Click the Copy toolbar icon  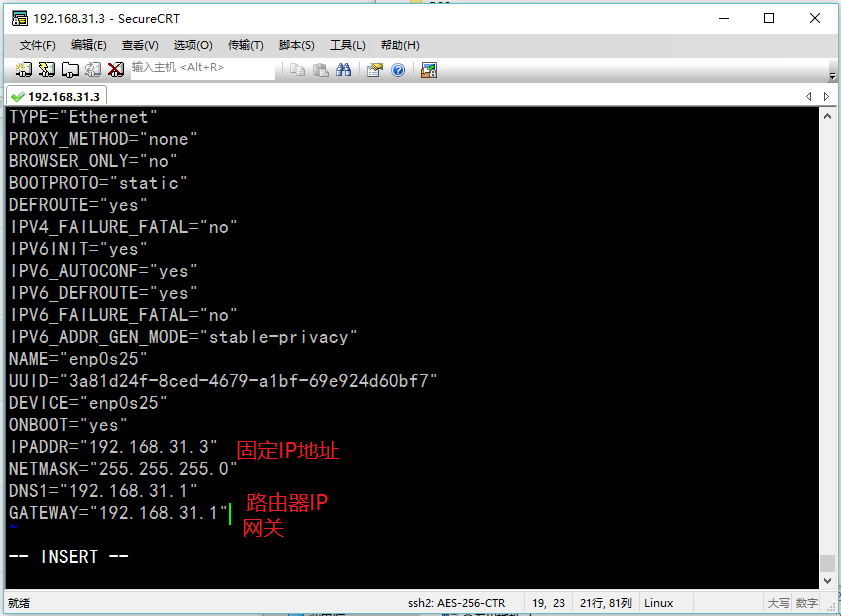click(298, 70)
